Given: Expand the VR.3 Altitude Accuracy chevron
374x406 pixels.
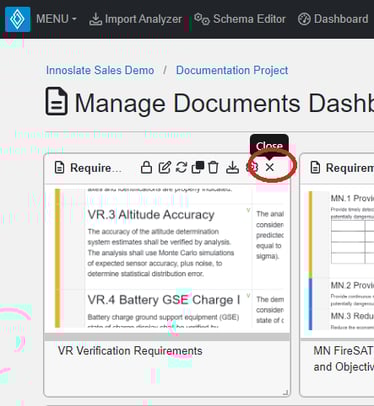Looking at the screenshot, I should point(248,210).
